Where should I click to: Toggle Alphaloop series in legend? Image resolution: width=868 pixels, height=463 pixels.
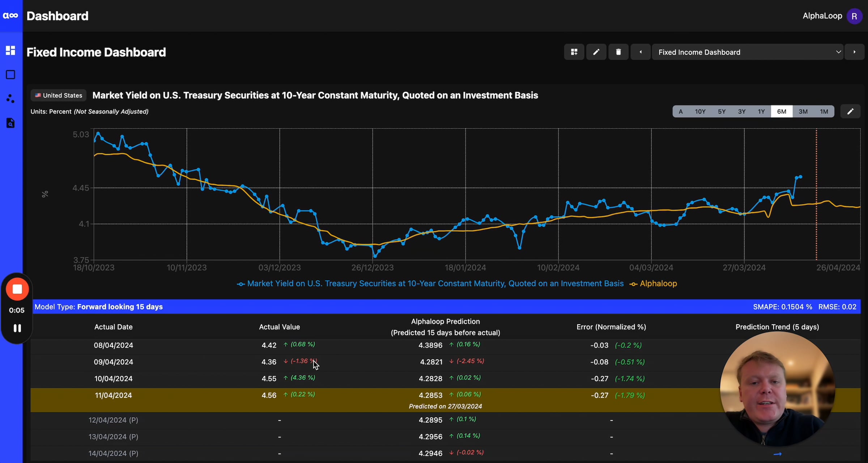tap(653, 284)
